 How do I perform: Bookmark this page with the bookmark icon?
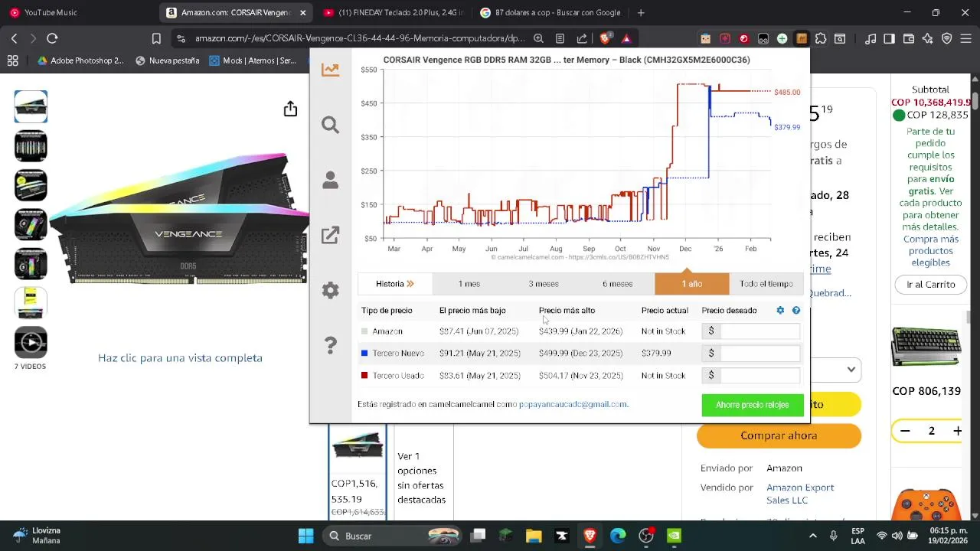click(156, 38)
